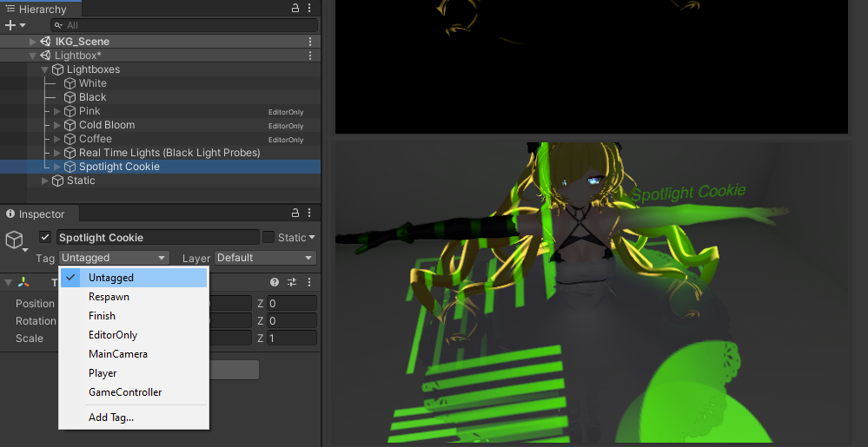Click the Transform component axes icon
The width and height of the screenshot is (868, 447).
click(x=23, y=282)
